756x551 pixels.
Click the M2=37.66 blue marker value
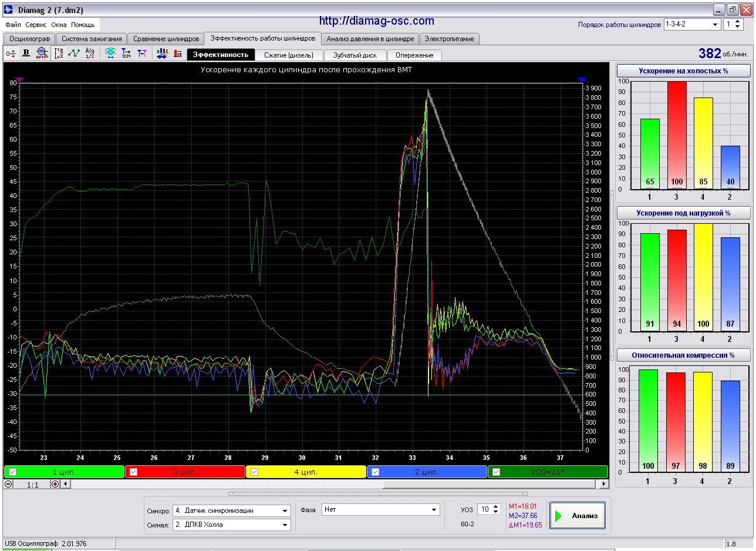522,516
